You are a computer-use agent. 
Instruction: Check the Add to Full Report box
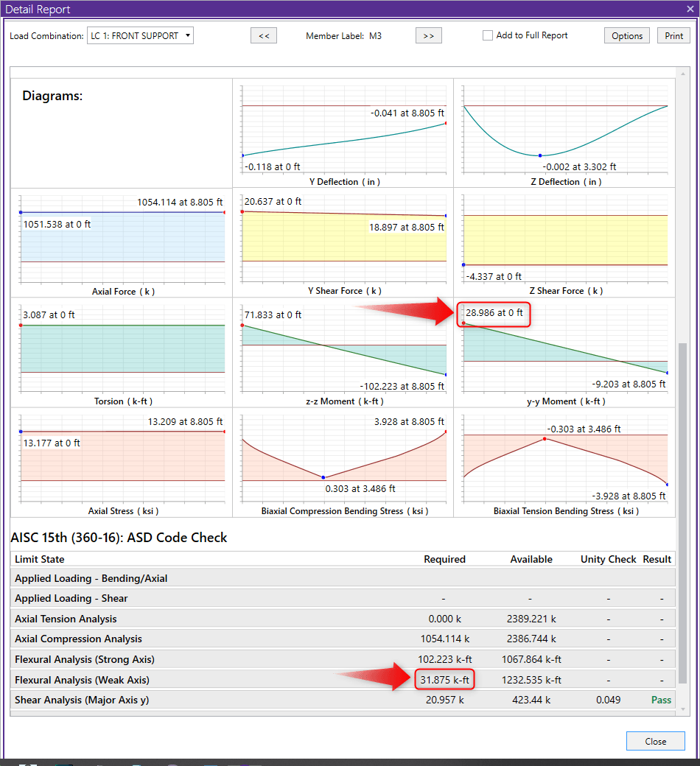tap(488, 35)
